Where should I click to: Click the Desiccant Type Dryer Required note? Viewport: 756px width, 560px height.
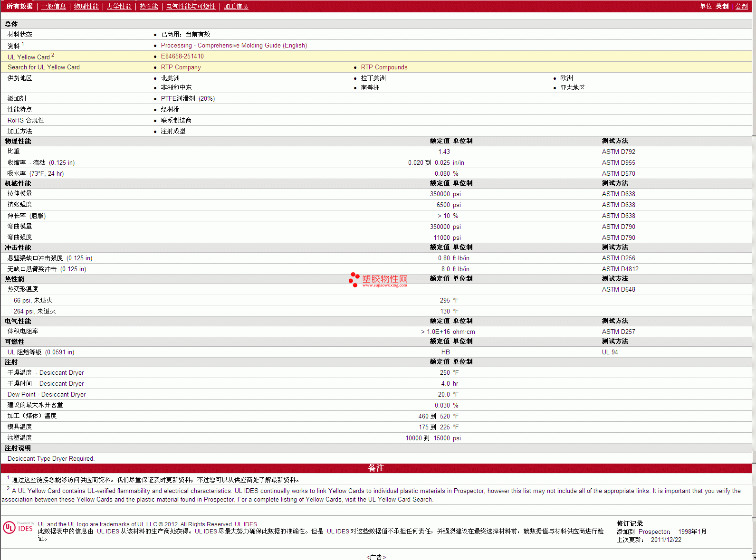[51, 458]
